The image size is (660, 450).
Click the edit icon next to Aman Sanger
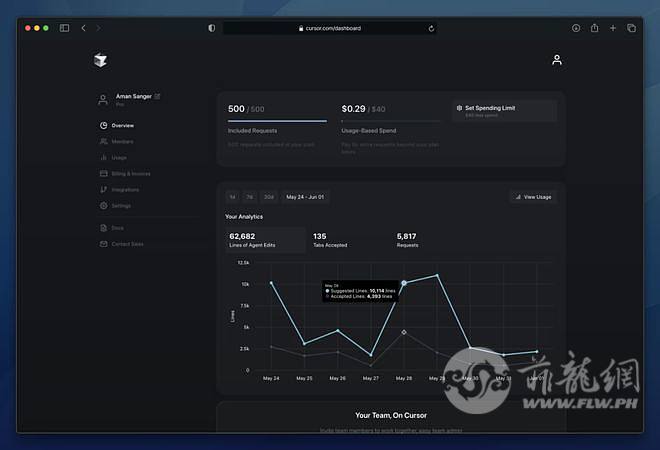tap(157, 96)
